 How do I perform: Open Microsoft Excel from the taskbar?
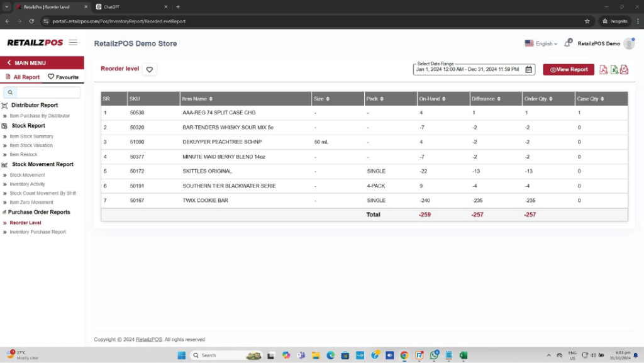(x=464, y=355)
